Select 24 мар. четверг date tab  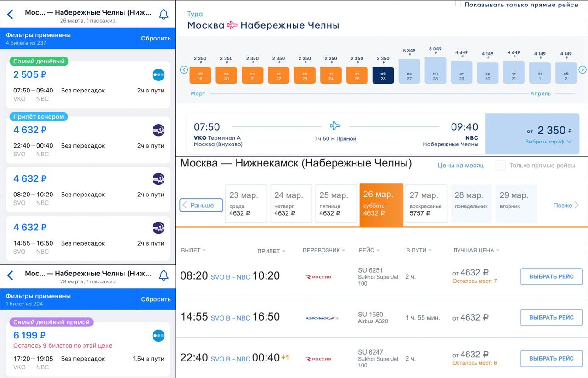(x=291, y=204)
